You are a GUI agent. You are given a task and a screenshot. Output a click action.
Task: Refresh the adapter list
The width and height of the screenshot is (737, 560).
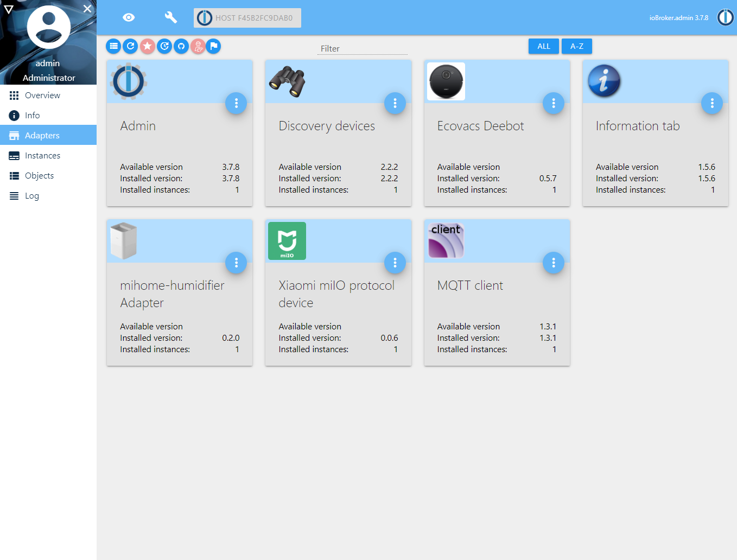coord(130,46)
